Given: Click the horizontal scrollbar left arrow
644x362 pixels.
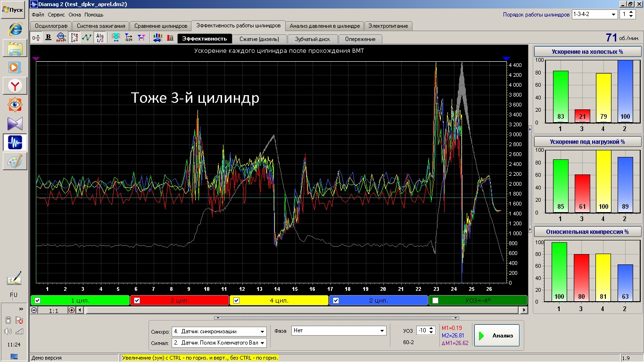Looking at the screenshot, I should coord(80,310).
